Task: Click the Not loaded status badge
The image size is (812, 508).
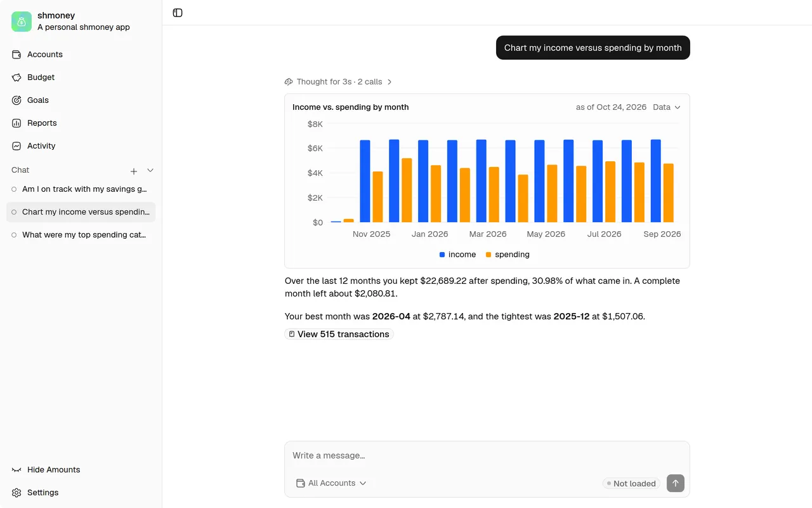Action: click(x=631, y=483)
